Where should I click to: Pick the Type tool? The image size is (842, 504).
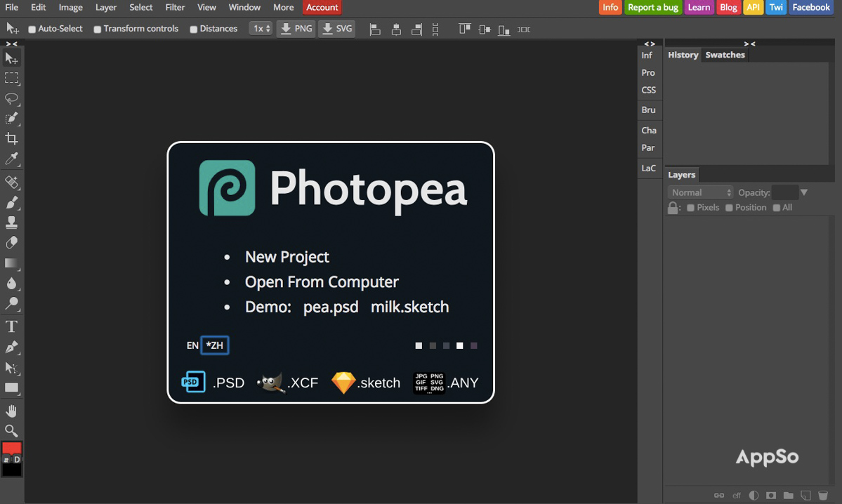[11, 326]
